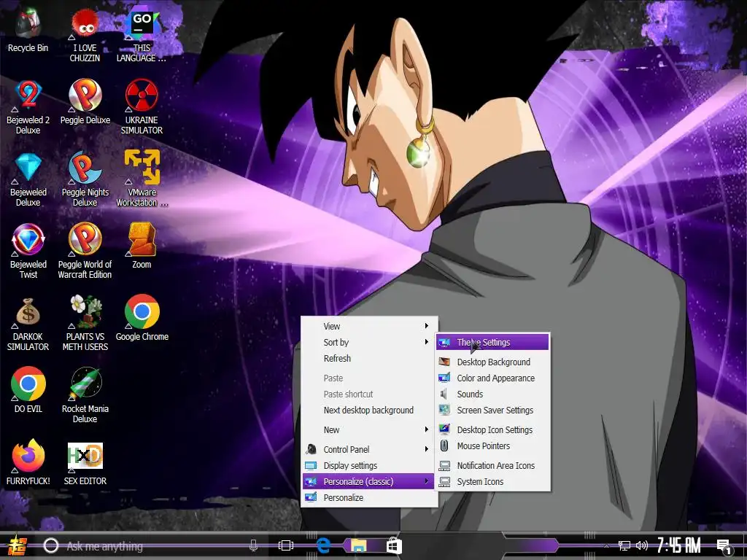Expand Personalize (classic) submenu
This screenshot has width=747, height=560.
pos(369,481)
